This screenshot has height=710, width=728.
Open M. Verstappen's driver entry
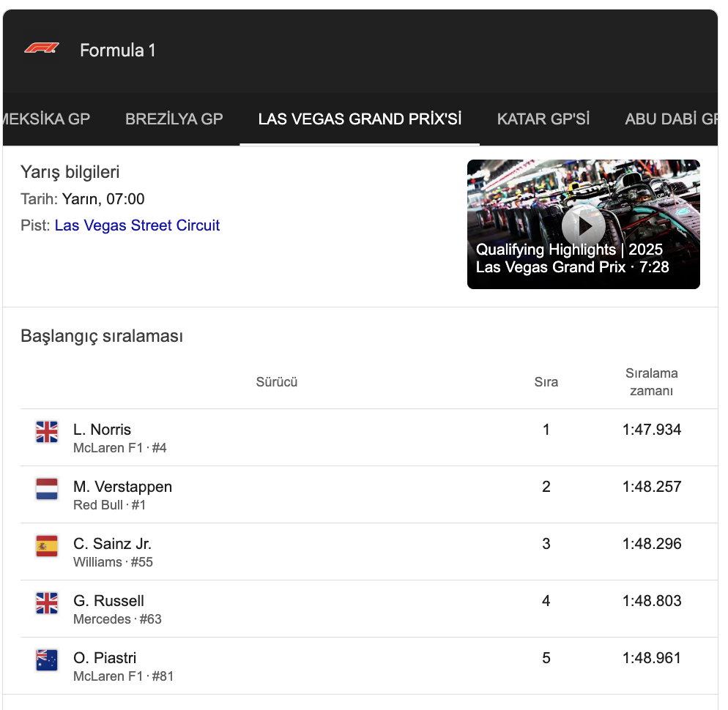pyautogui.click(x=122, y=487)
